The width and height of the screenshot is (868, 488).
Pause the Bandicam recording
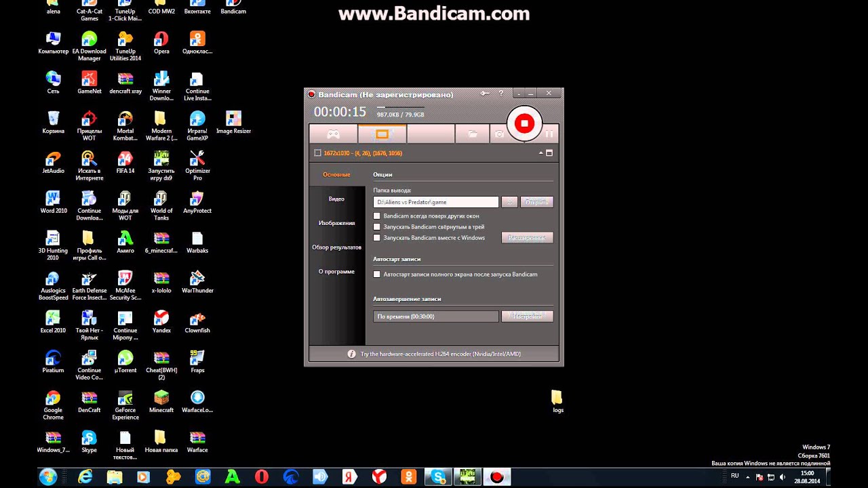pos(549,134)
